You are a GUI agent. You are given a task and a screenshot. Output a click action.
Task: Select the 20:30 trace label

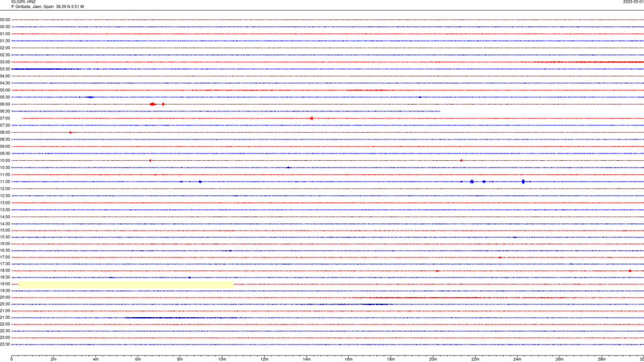coord(5,304)
